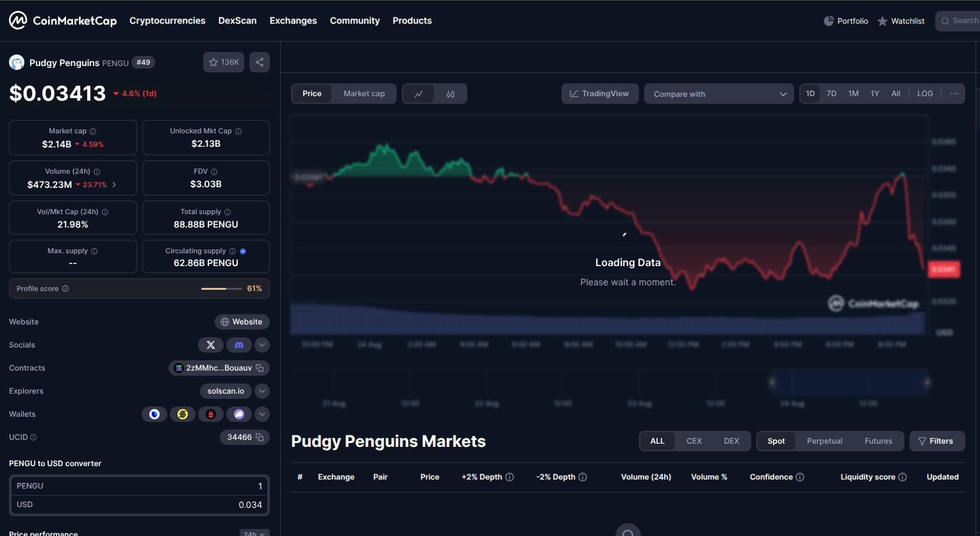This screenshot has height=536, width=980.
Task: Show Volume (24h) info icon
Action: pyautogui.click(x=97, y=172)
